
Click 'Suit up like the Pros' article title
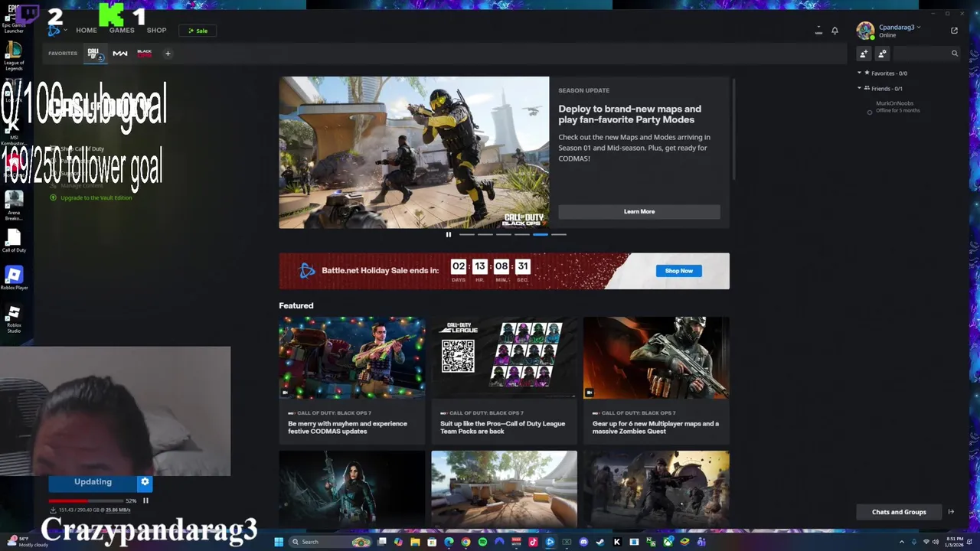click(x=502, y=427)
